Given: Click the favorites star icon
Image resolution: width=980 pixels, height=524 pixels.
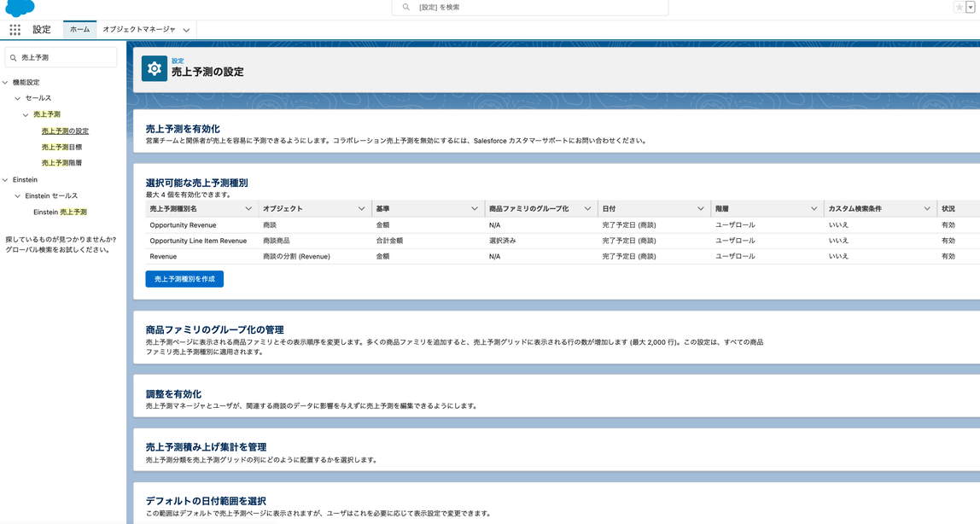Looking at the screenshot, I should click(959, 8).
